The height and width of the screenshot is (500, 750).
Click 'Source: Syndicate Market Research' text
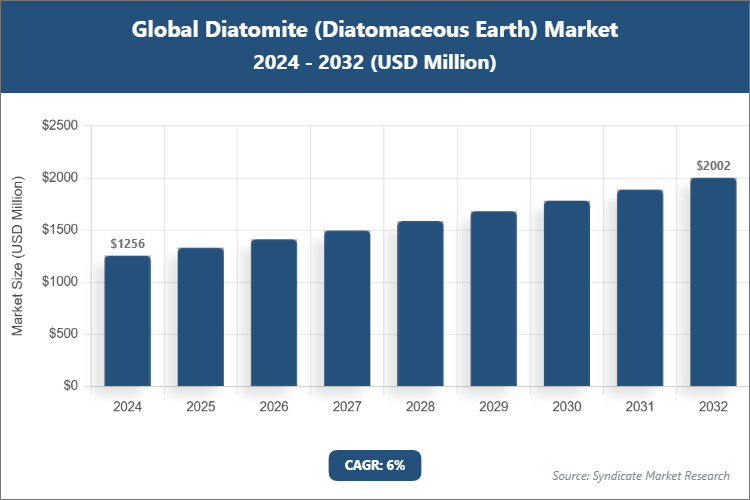point(641,476)
